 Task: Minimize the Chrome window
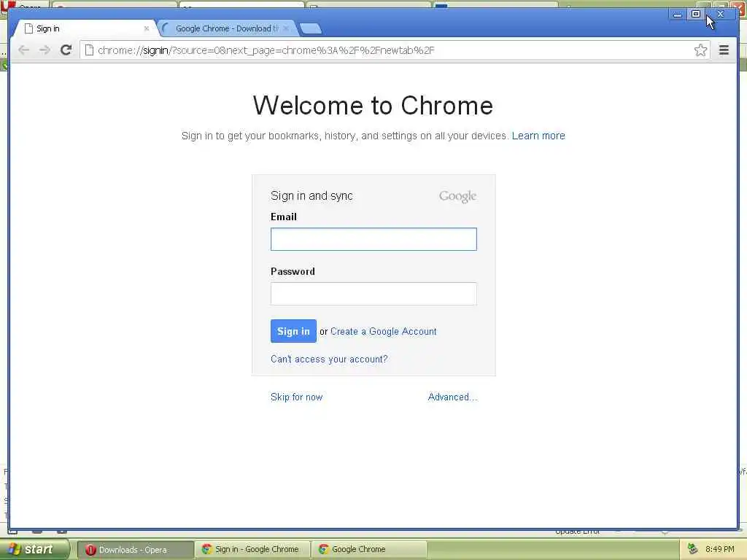[677, 15]
